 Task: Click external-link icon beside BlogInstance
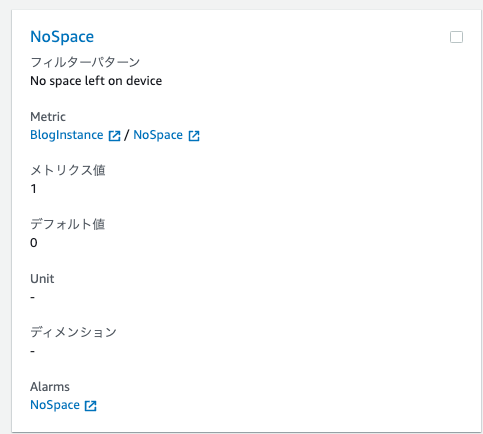[114, 136]
